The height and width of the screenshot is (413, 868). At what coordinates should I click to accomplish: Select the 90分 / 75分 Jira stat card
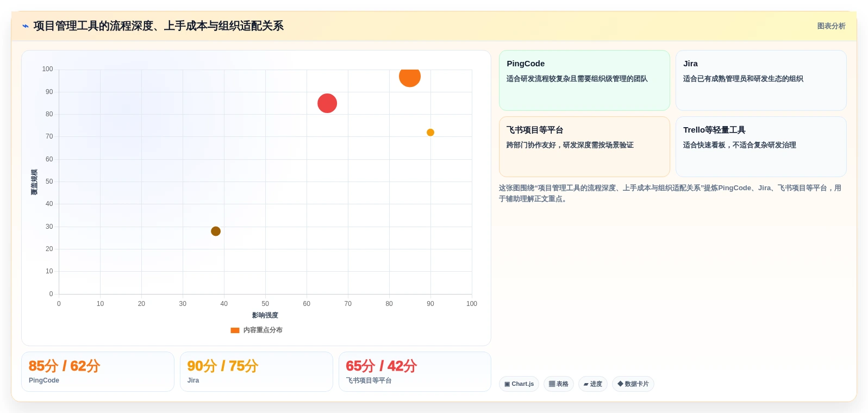pyautogui.click(x=257, y=372)
